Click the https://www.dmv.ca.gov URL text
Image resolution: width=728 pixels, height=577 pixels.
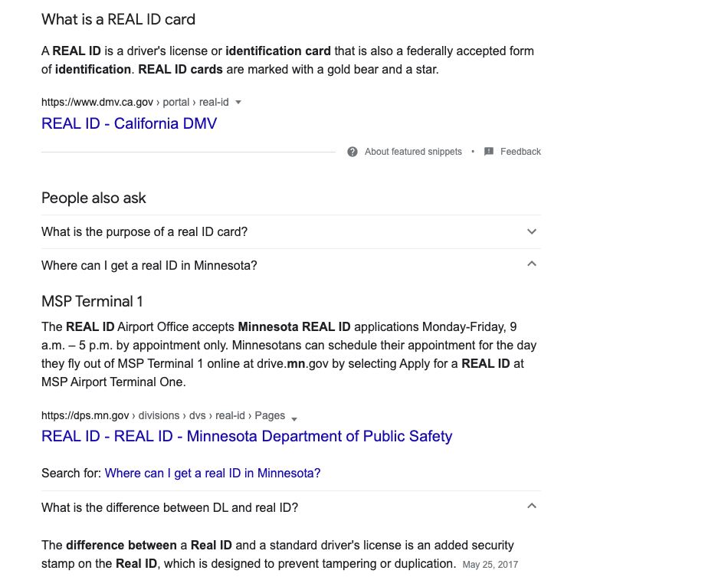tap(97, 102)
